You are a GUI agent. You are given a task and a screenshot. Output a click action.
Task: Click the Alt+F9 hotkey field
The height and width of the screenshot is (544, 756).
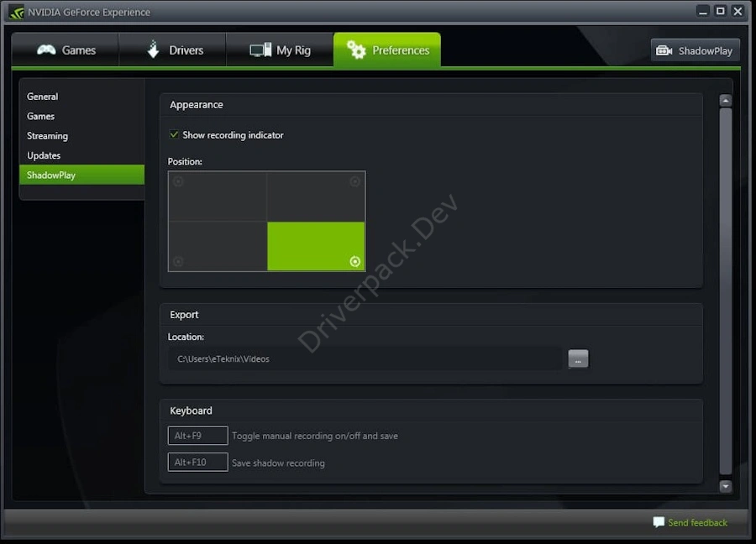click(x=197, y=436)
